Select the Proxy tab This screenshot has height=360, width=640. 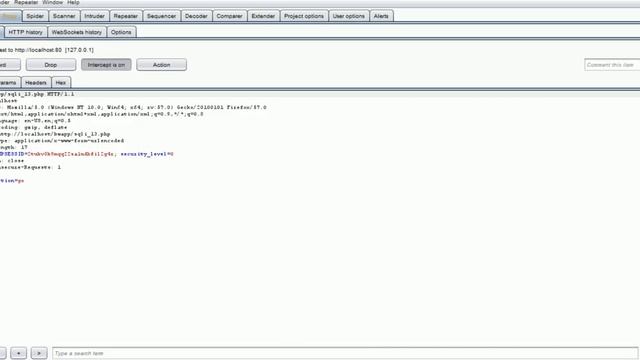(x=10, y=16)
